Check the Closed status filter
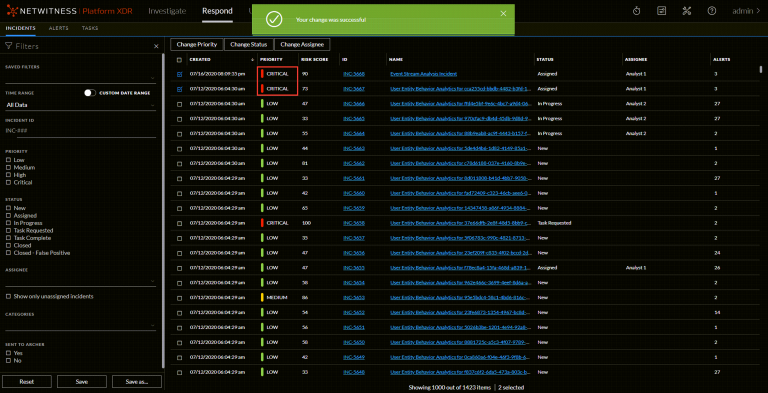This screenshot has width=768, height=393. [8, 245]
